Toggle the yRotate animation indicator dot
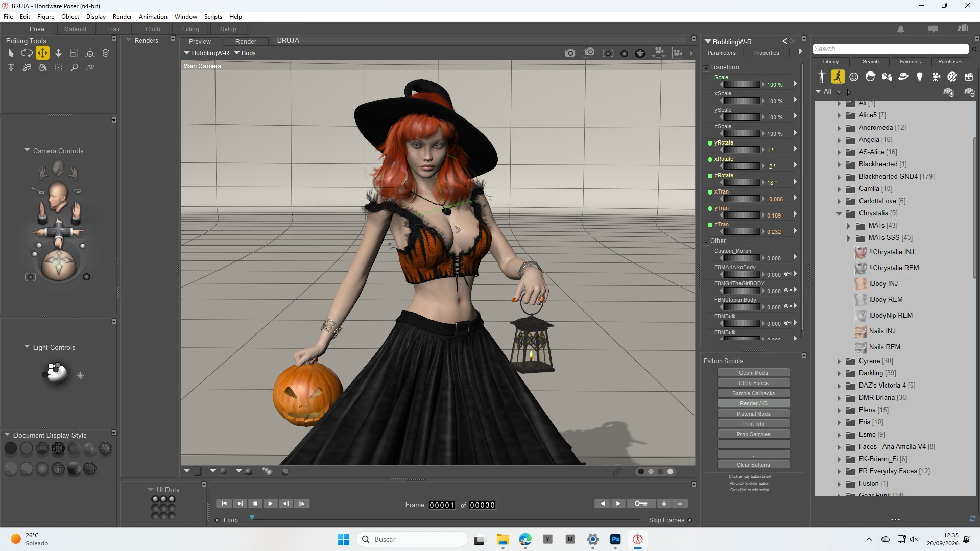The image size is (980, 551). tap(710, 143)
